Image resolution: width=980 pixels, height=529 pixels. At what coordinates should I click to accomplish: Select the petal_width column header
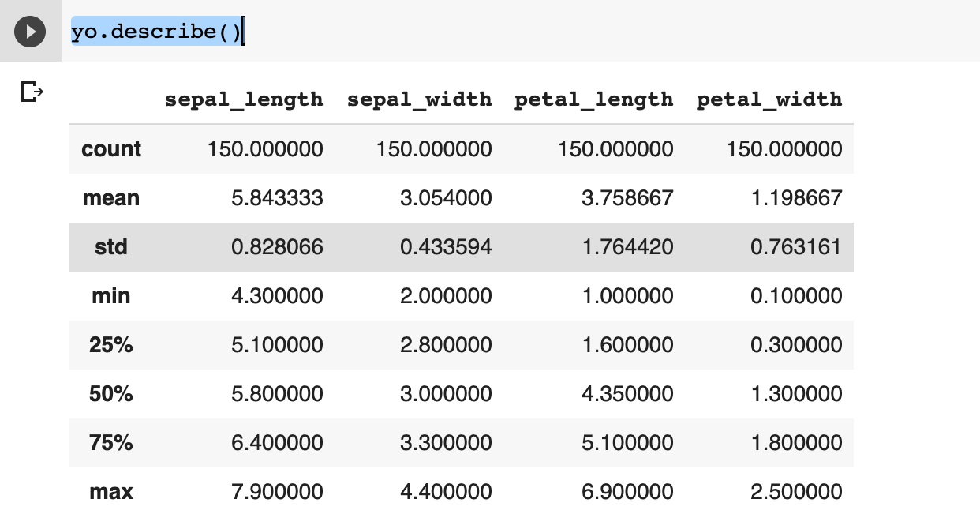(x=769, y=99)
